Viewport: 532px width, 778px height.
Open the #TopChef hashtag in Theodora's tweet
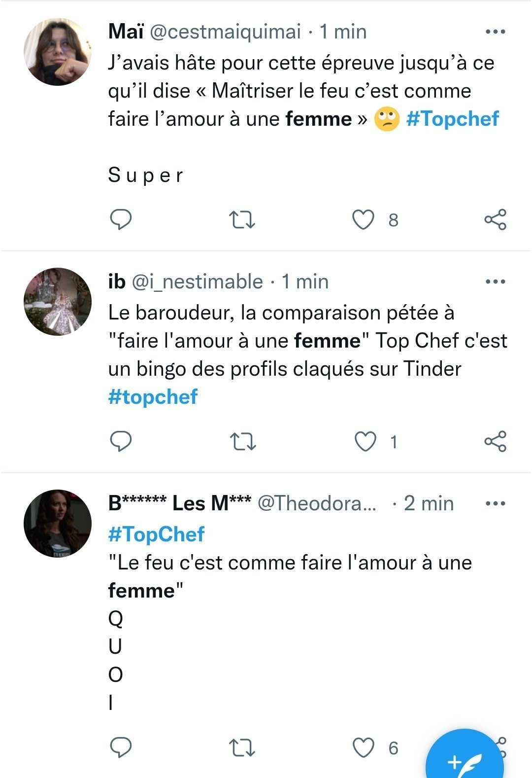click(x=156, y=534)
